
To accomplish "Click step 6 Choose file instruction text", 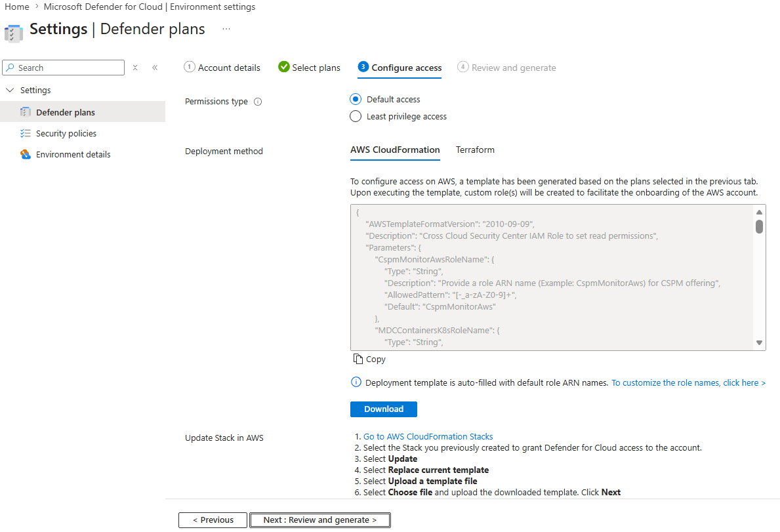I will [x=491, y=492].
